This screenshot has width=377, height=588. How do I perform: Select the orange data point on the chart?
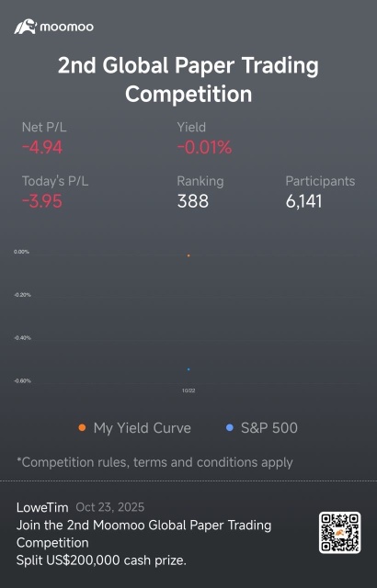pos(188,255)
